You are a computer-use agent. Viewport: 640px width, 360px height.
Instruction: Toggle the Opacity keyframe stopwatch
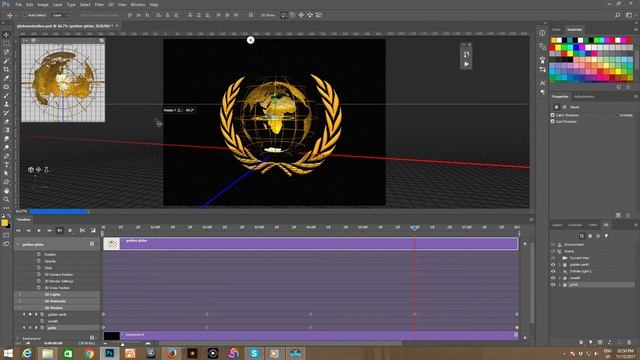[39, 261]
